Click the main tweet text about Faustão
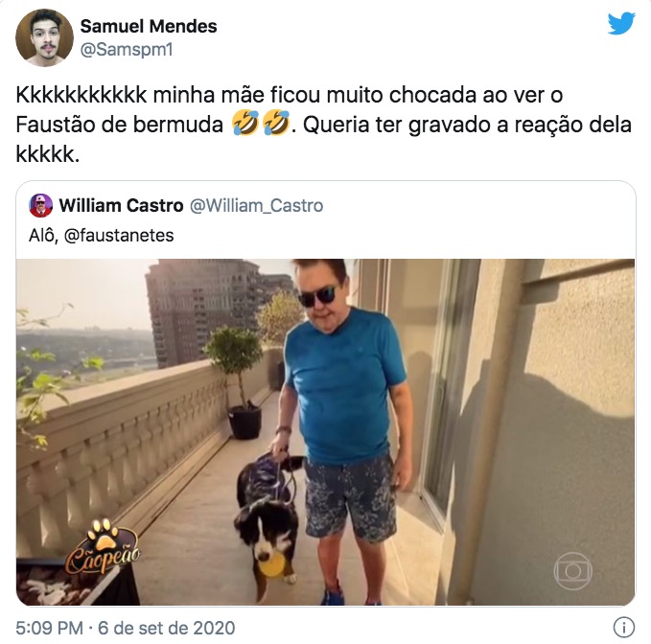This screenshot has height=644, width=651. pyautogui.click(x=324, y=125)
